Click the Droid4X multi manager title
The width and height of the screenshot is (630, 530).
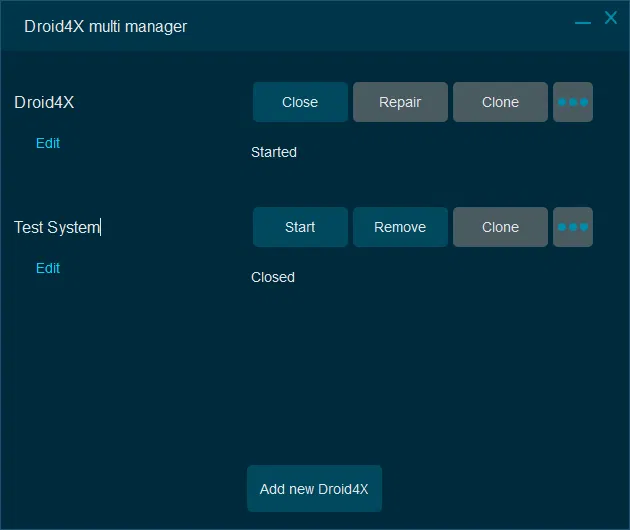[x=106, y=27]
